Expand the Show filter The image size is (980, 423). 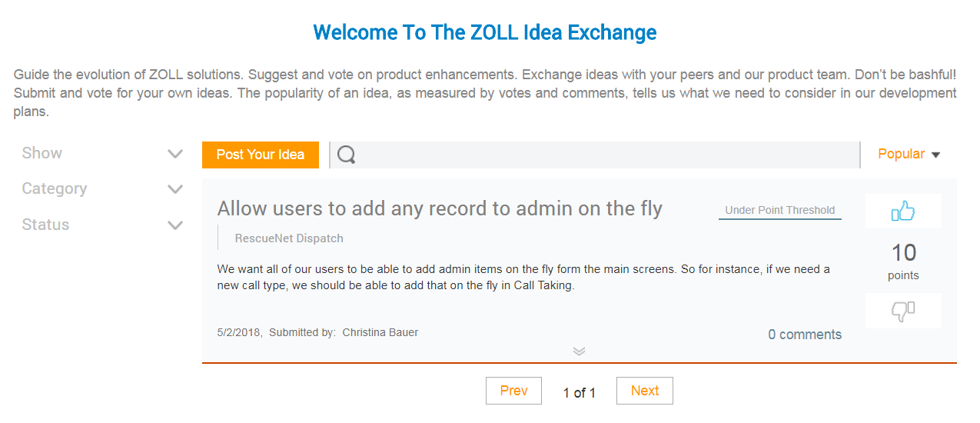103,153
